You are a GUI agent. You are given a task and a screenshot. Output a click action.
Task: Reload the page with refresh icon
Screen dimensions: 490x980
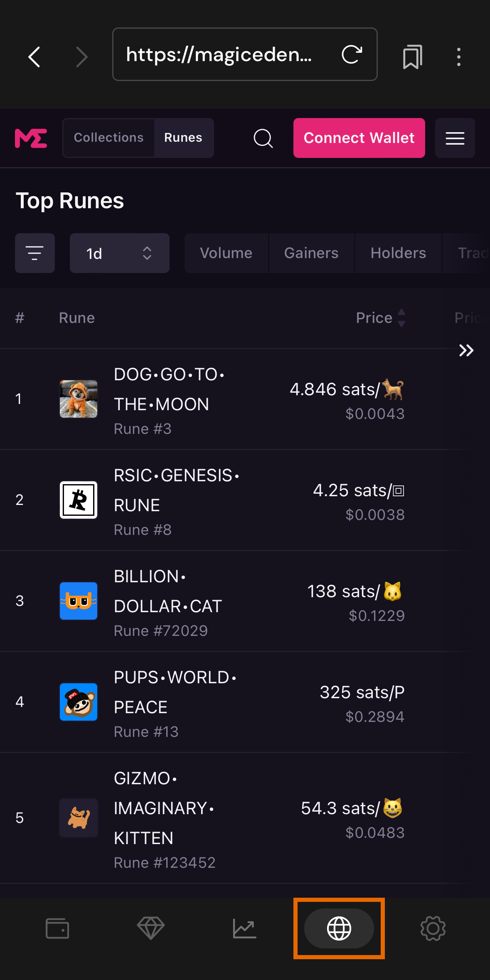tap(352, 54)
